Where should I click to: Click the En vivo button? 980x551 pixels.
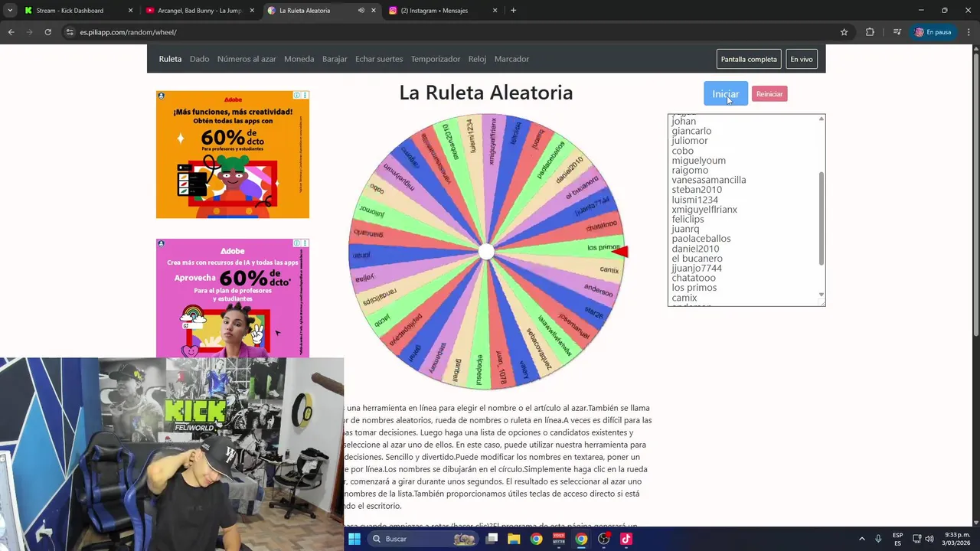pyautogui.click(x=802, y=59)
